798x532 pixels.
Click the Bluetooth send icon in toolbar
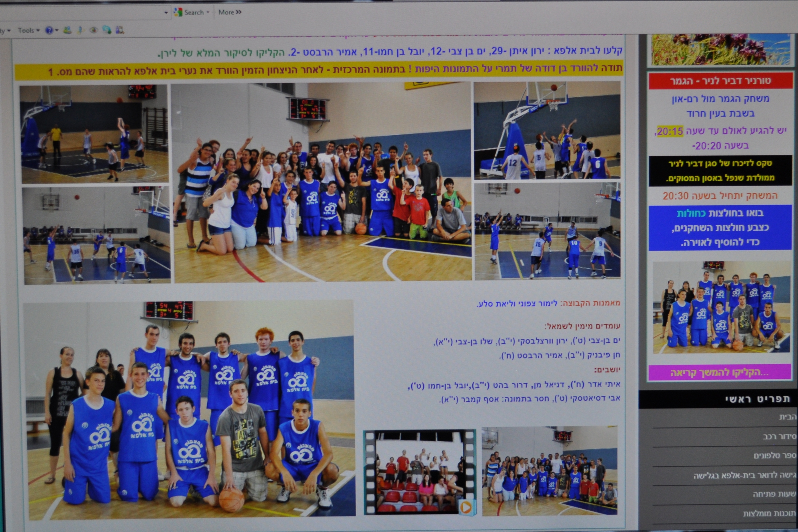tap(81, 30)
